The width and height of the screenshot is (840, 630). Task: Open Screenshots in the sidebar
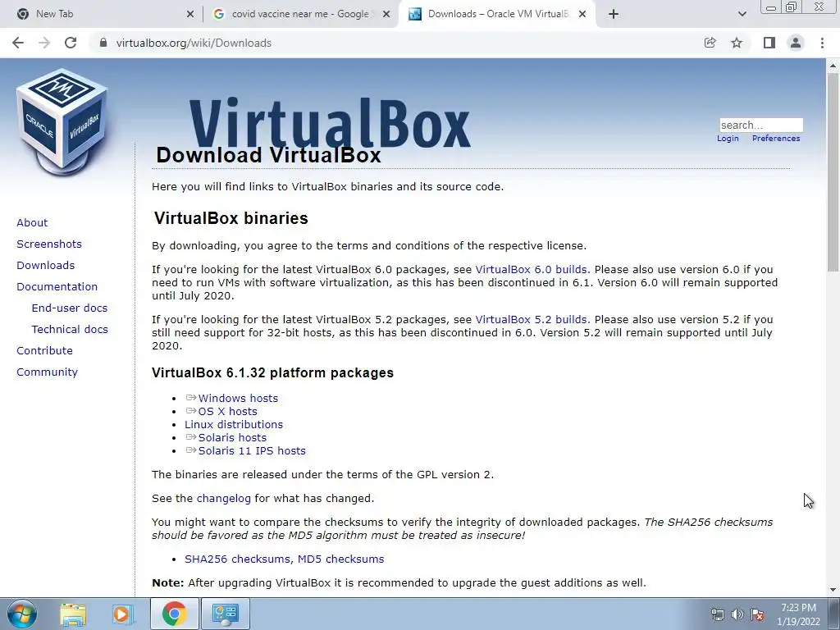[x=49, y=244]
